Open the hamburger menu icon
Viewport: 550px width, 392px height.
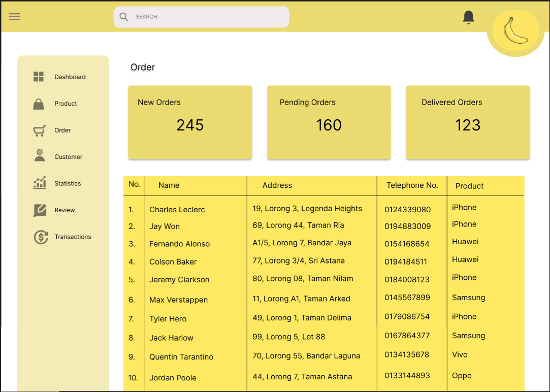(15, 17)
